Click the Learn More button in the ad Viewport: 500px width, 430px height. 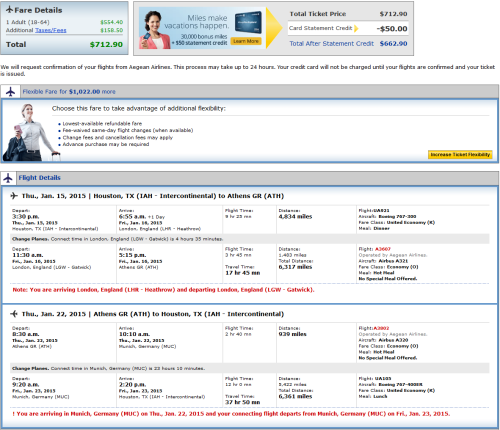(246, 41)
